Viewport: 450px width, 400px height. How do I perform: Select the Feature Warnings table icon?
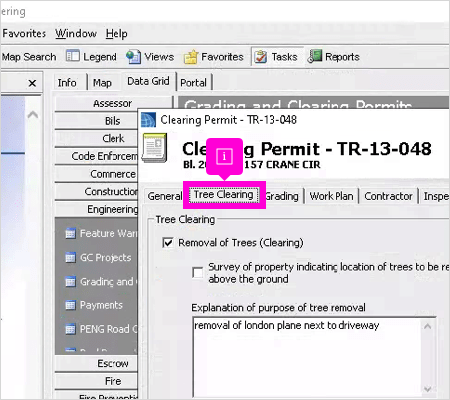70,233
